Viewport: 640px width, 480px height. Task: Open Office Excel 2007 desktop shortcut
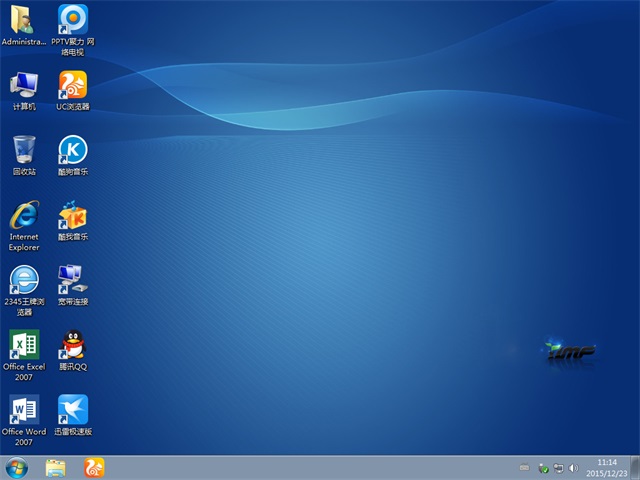tap(23, 345)
